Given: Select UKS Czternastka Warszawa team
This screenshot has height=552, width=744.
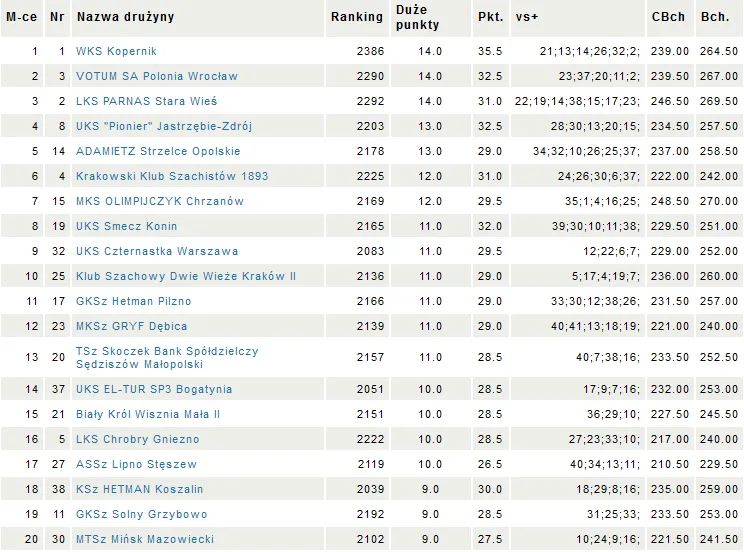Looking at the screenshot, I should pos(157,251).
